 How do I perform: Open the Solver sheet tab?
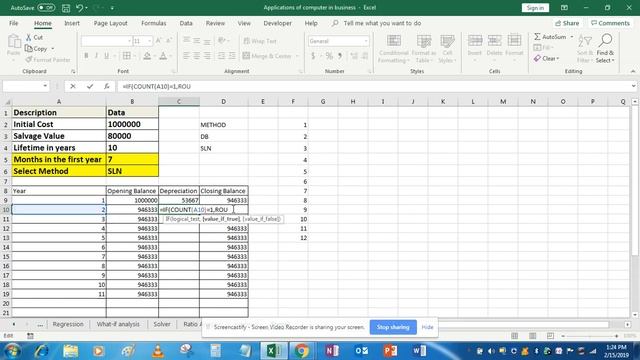(162, 324)
